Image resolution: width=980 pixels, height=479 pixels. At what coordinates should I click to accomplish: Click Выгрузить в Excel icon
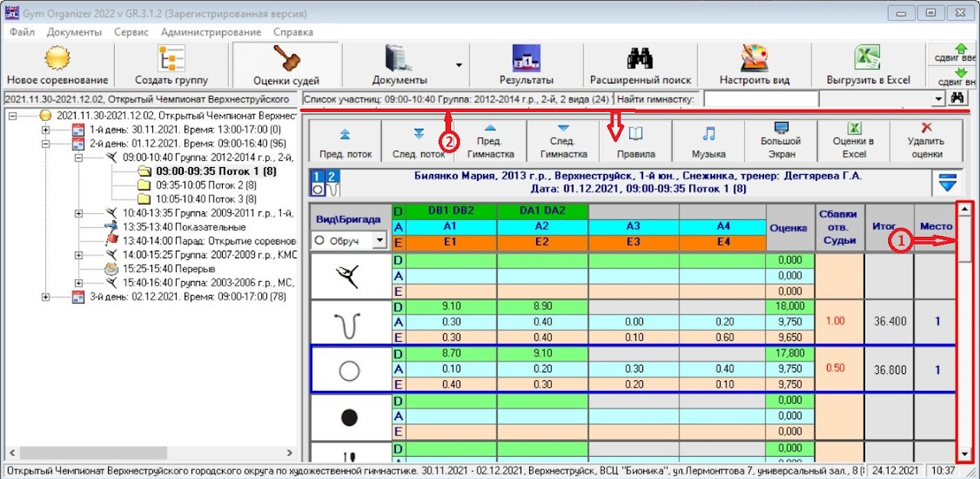(x=867, y=60)
